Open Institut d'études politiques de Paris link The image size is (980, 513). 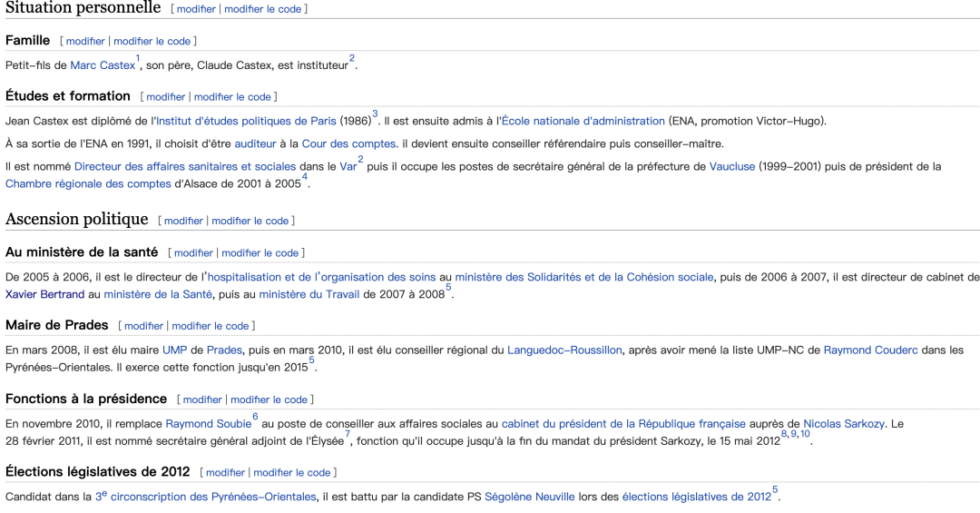click(246, 121)
